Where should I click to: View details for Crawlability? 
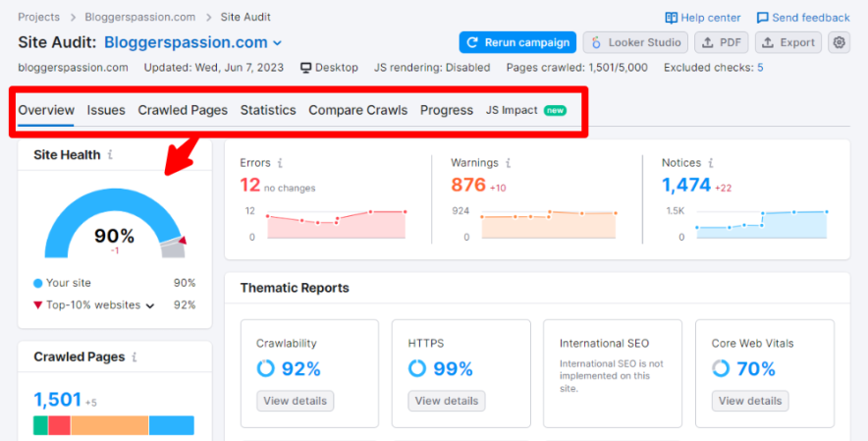pos(295,401)
